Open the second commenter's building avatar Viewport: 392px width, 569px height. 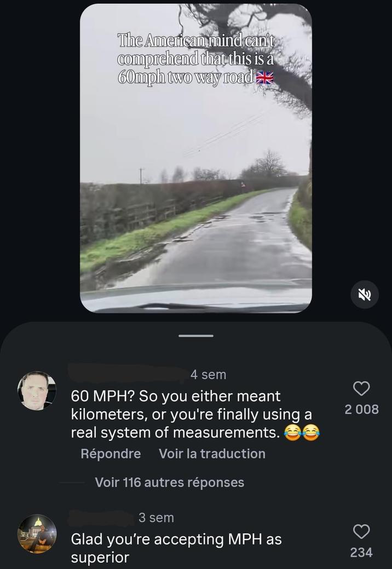coord(37,534)
